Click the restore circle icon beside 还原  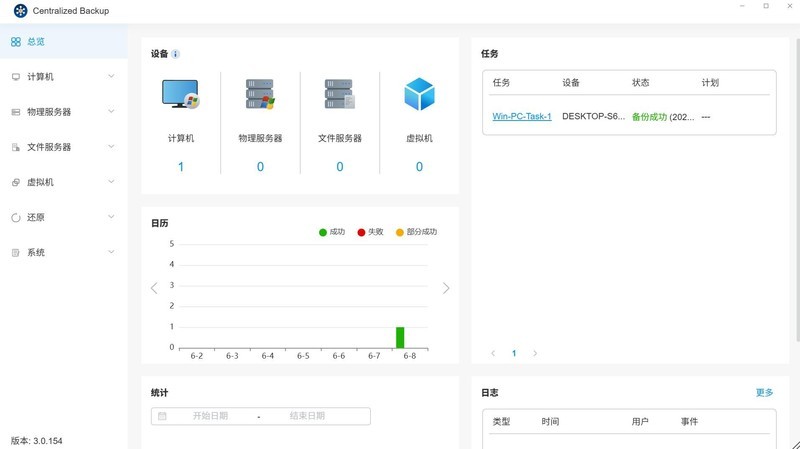click(16, 217)
